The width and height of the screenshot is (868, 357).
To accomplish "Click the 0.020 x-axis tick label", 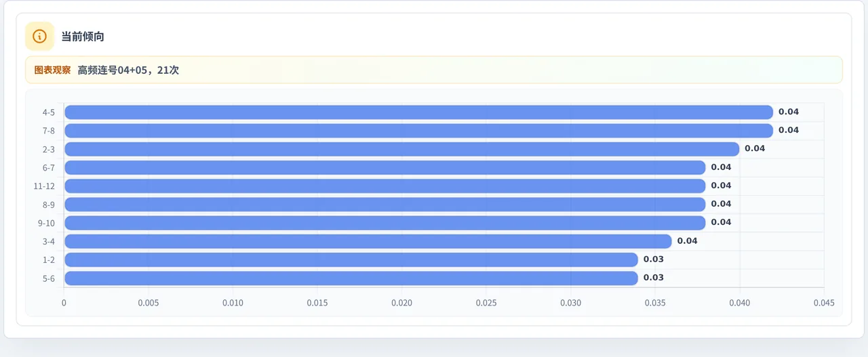I will (401, 303).
